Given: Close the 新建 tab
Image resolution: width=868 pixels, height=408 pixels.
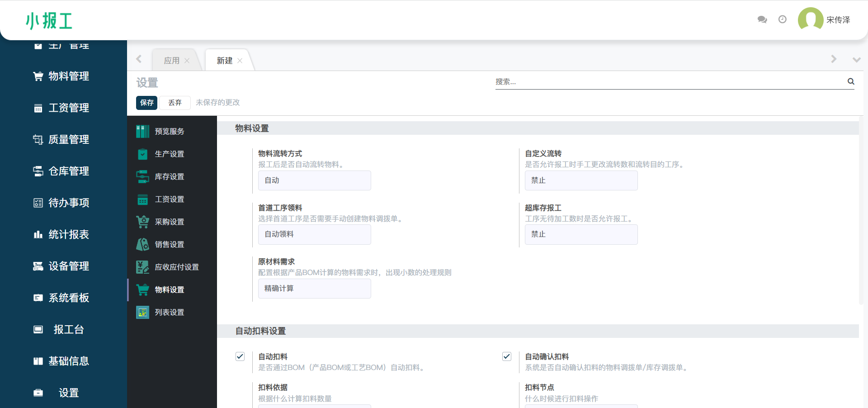Looking at the screenshot, I should [x=240, y=61].
